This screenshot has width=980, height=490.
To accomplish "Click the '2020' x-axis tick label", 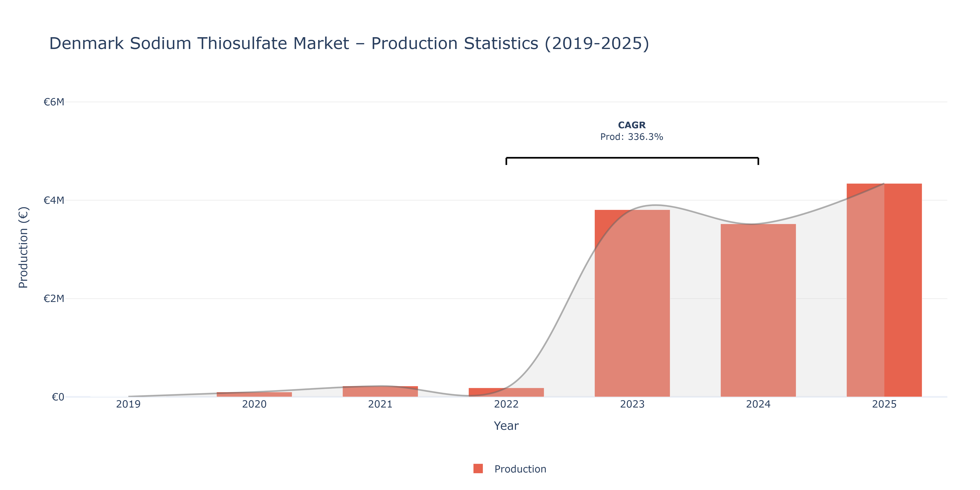I will [254, 404].
